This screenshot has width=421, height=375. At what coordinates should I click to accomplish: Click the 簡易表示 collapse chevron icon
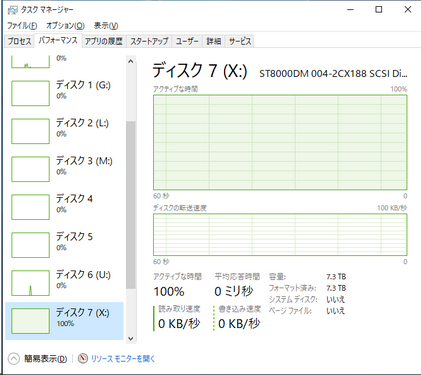click(14, 359)
